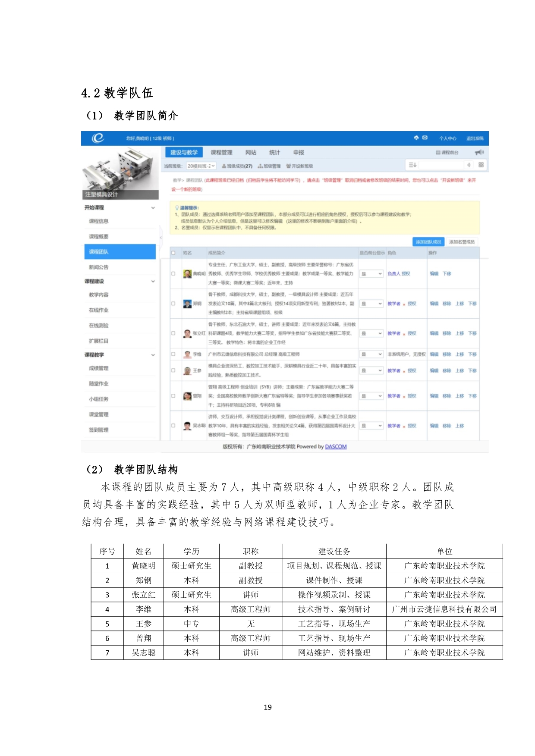
Task: Open 新闻公告 in the sidebar
Action: 99,267
